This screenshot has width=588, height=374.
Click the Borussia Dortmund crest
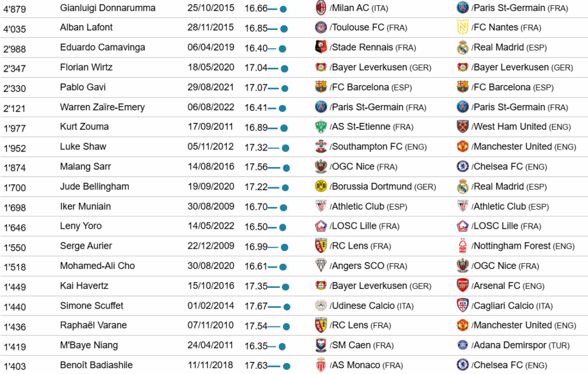coord(321,186)
